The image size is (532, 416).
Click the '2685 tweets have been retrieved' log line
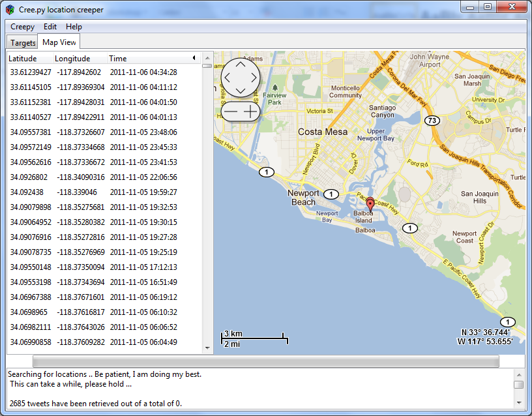coord(96,404)
